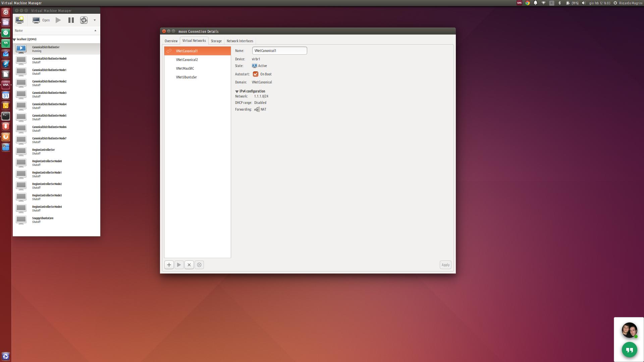Select CanonicalDistributionSvrNode4 row
This screenshot has width=644, height=362.
pyautogui.click(x=56, y=106)
